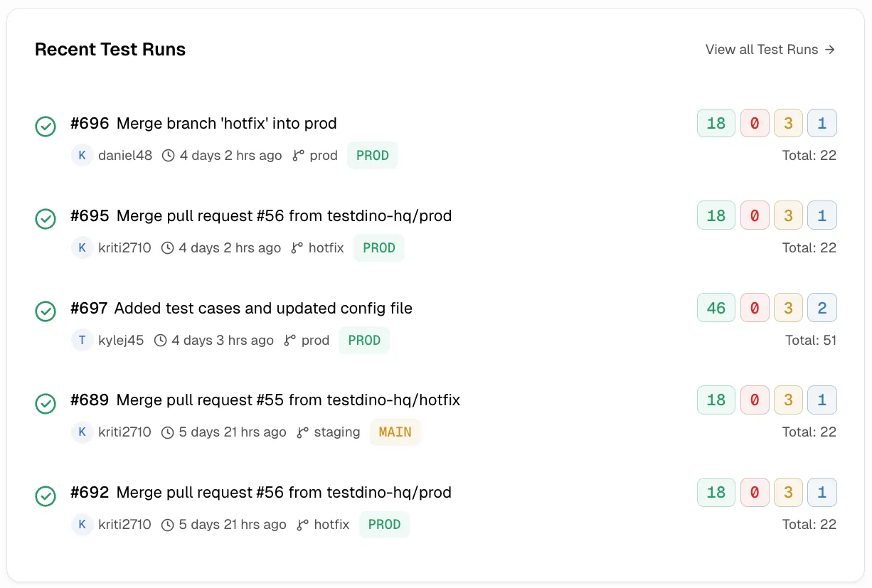Click the green '46' passed count on #697
The width and height of the screenshot is (872, 588).
click(x=716, y=307)
